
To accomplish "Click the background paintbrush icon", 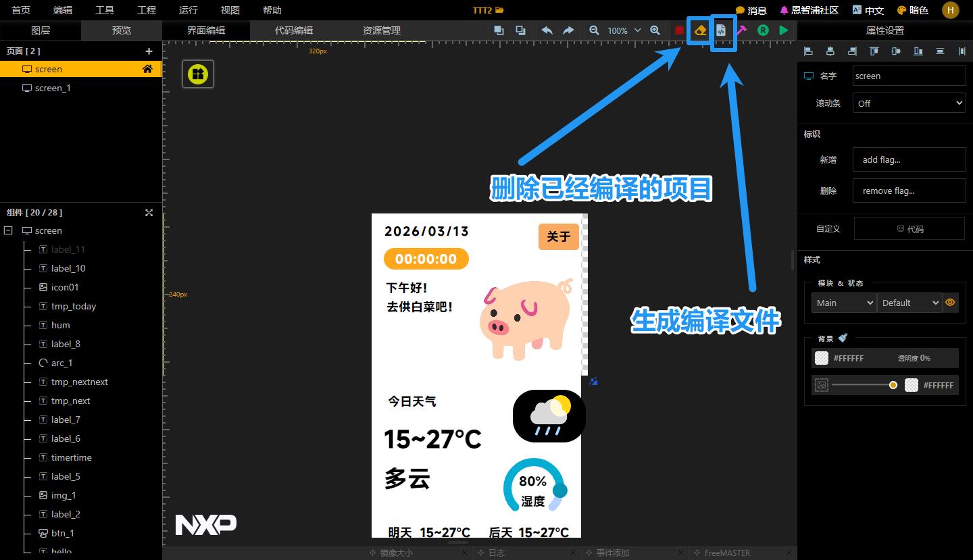I will (x=843, y=338).
